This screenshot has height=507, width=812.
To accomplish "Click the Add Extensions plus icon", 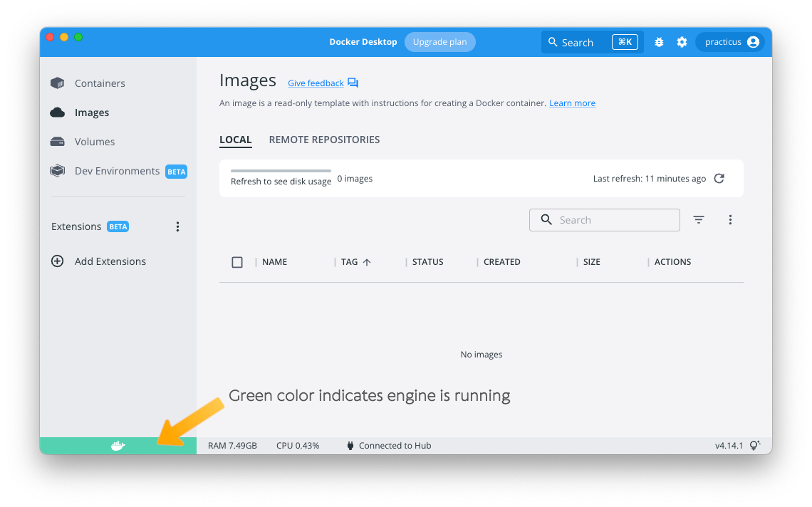I will 58,261.
